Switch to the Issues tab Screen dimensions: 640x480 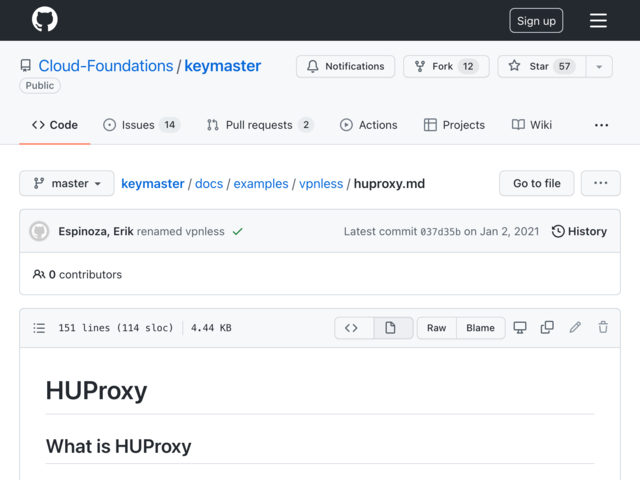click(x=141, y=125)
